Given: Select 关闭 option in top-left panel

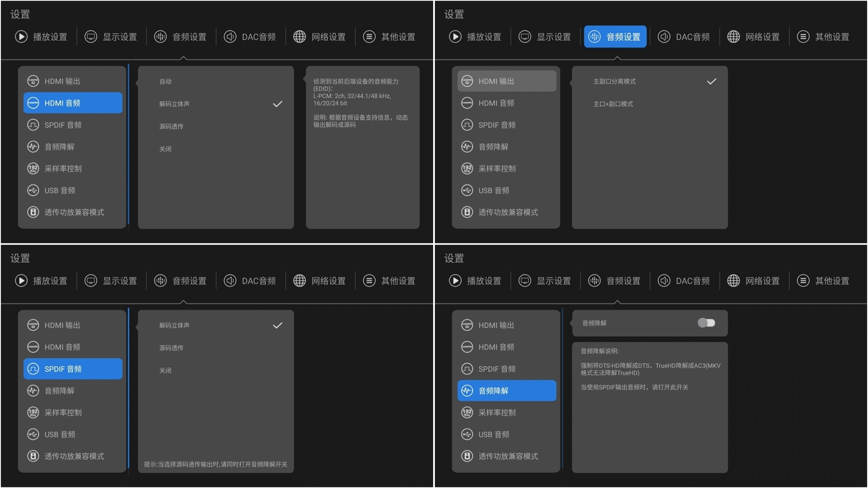Looking at the screenshot, I should pos(216,149).
